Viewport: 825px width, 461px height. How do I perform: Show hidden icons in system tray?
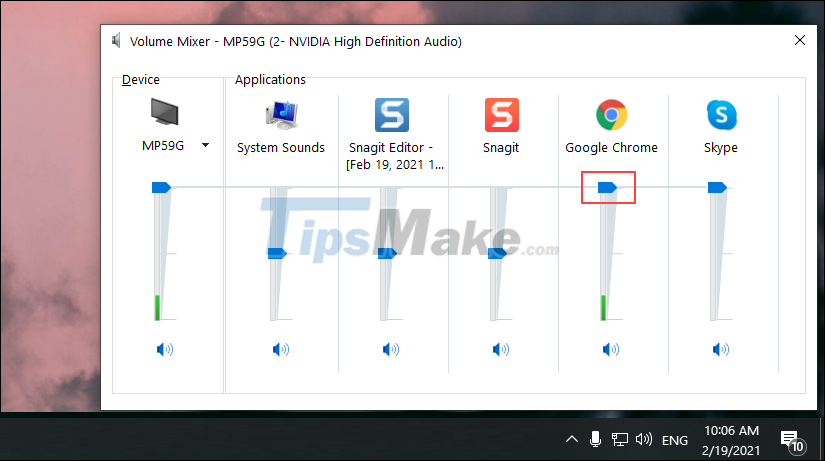coord(572,439)
